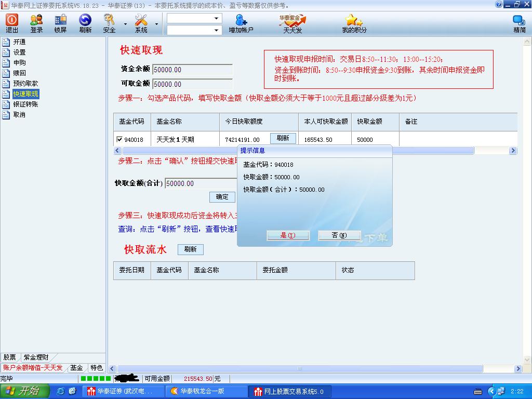Click the 登录 login toolbar icon
Screen dimensions: 532x399
coord(36,23)
